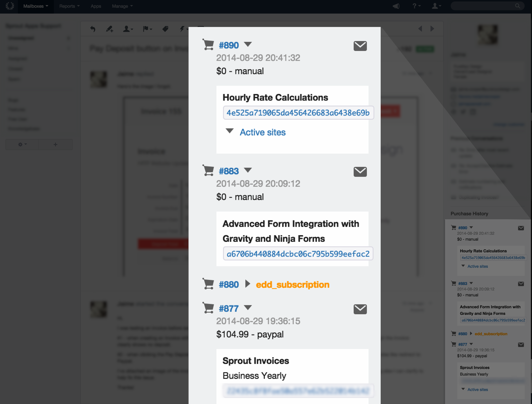
Task: Click the add note pencil icon
Action: pos(109,29)
